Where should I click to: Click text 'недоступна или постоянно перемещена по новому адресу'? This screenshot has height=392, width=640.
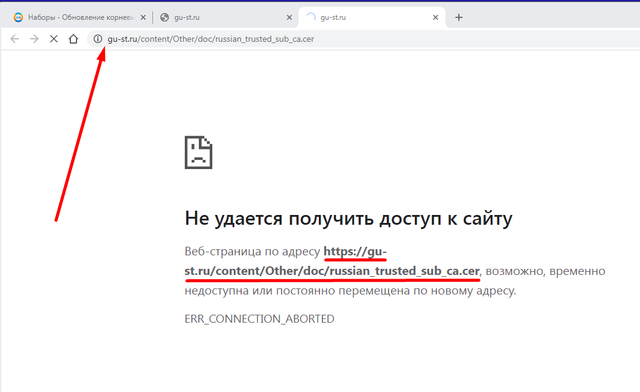pyautogui.click(x=349, y=291)
